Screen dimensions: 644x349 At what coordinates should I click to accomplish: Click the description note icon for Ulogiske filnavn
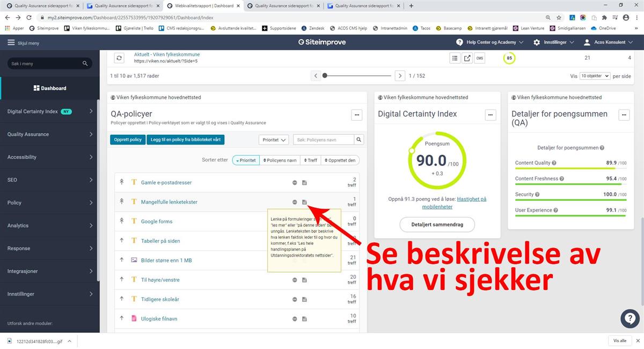click(305, 318)
